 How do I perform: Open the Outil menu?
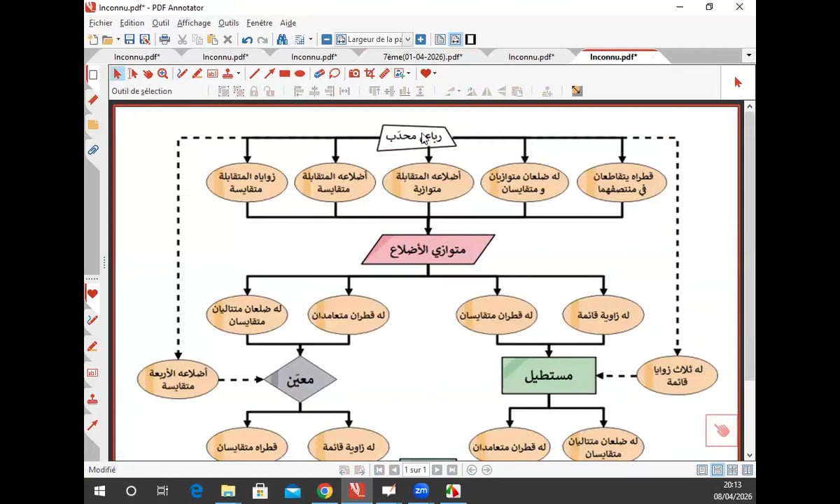click(160, 23)
